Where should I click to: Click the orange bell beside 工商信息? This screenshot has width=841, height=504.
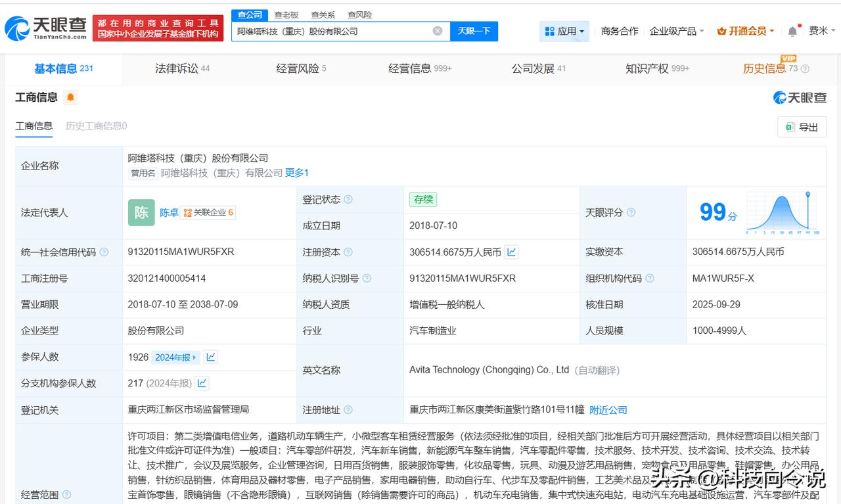(70, 98)
